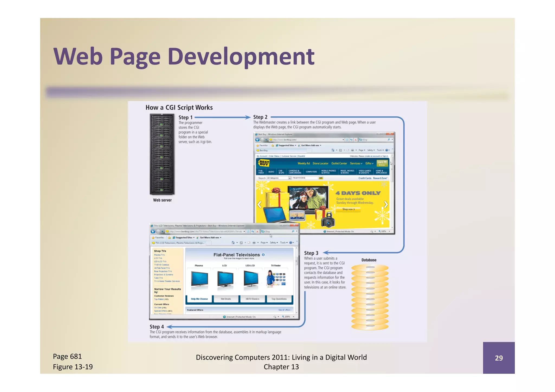Viewport: 555px width, 392px height.
Task: Open Page menu in Best Buy home window
Action: coord(362,150)
